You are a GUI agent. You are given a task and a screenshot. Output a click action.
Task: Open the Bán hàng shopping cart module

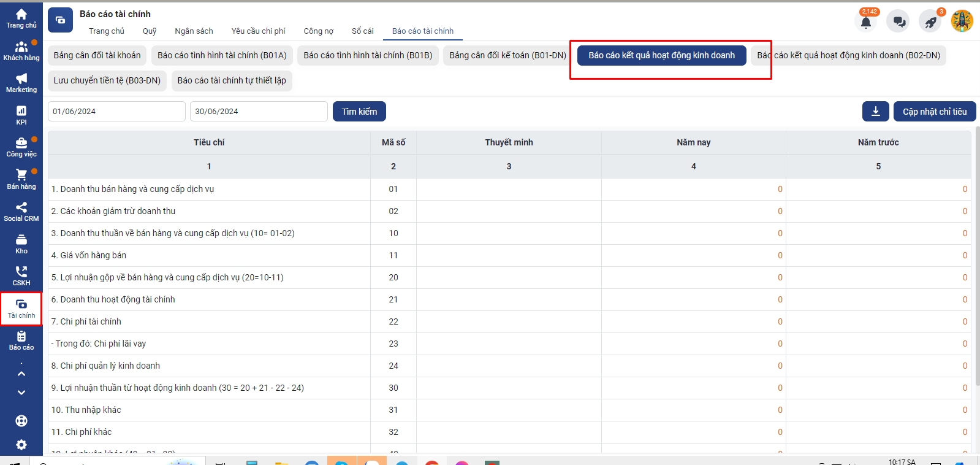pos(21,179)
